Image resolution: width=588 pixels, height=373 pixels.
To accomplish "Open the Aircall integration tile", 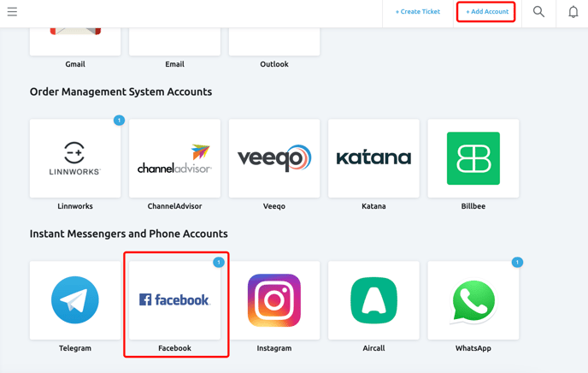I will (373, 301).
